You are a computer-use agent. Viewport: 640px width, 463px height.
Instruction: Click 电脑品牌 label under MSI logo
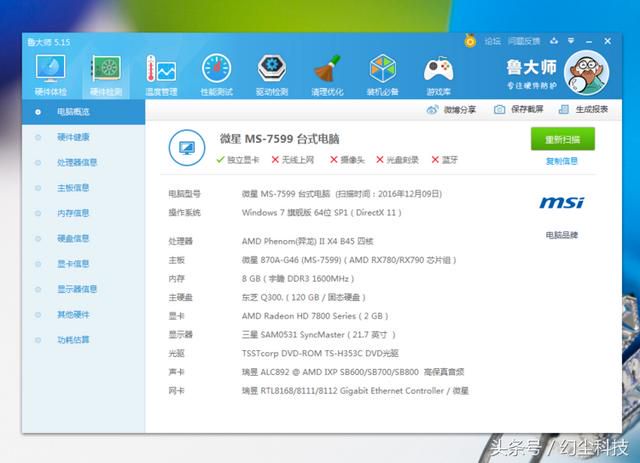[x=562, y=235]
